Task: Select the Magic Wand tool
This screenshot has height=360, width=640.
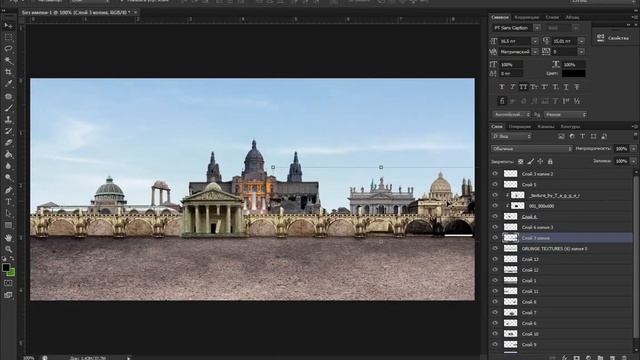Action: [8, 60]
